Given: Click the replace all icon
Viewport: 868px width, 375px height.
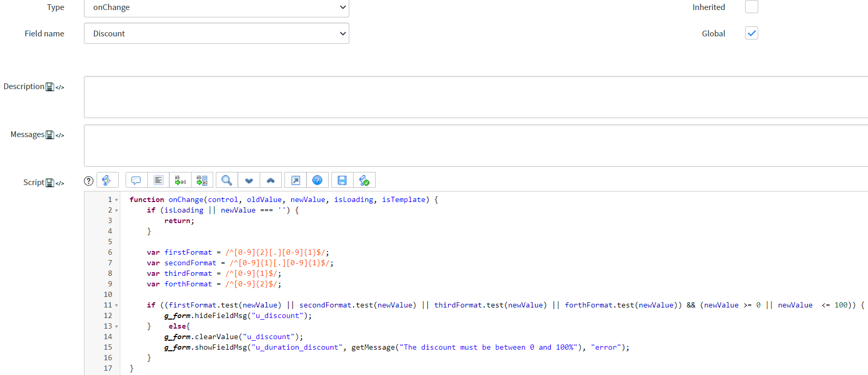Looking at the screenshot, I should (202, 180).
